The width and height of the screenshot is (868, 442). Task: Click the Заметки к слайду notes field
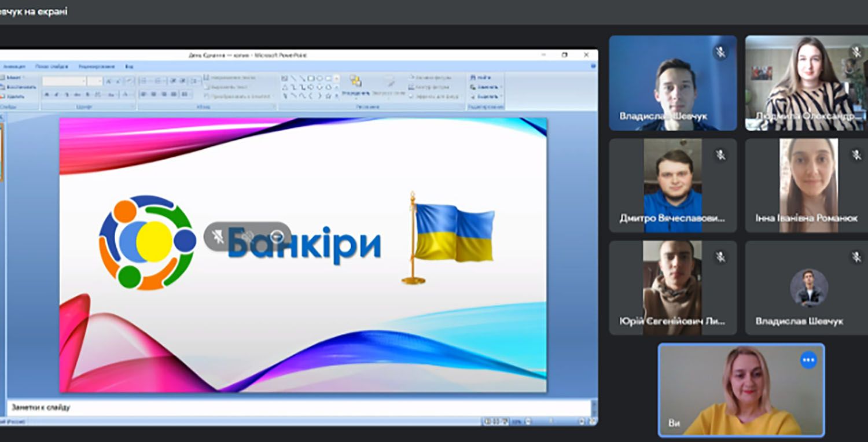coord(299,407)
